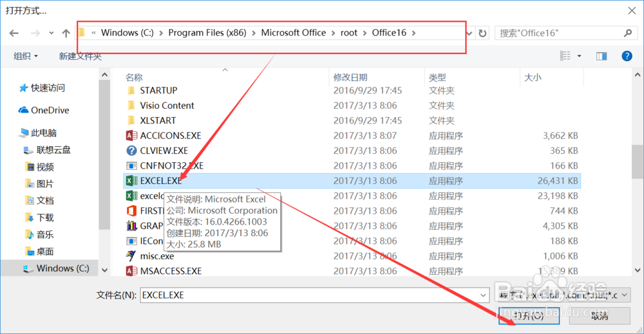644x334 pixels.
Task: Select the CLVIEW.EXE help icon
Action: [131, 151]
